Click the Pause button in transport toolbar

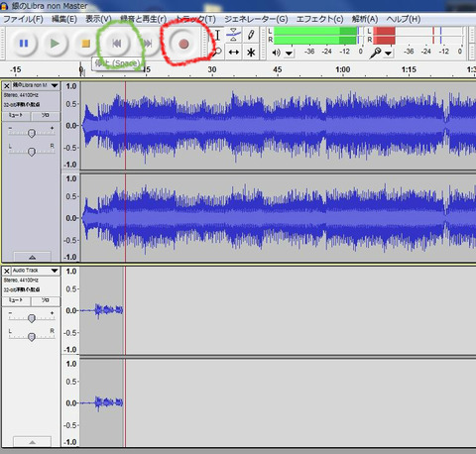coord(24,44)
